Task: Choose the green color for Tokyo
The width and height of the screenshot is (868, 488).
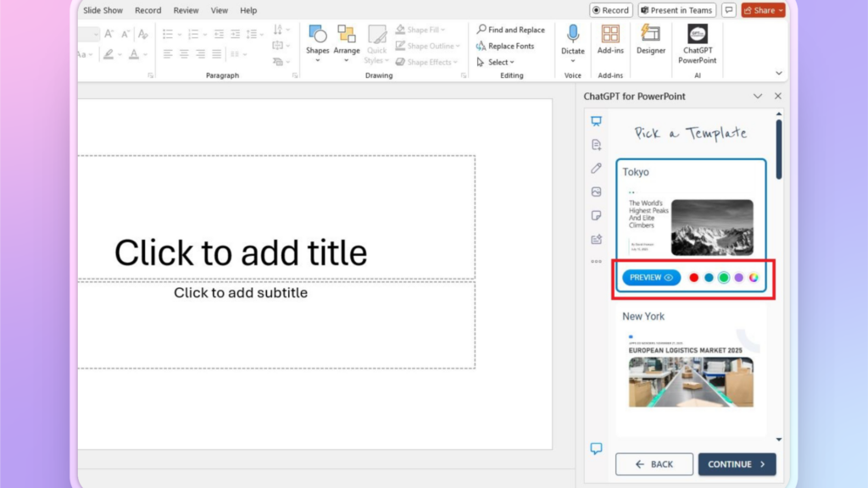Action: pos(724,278)
